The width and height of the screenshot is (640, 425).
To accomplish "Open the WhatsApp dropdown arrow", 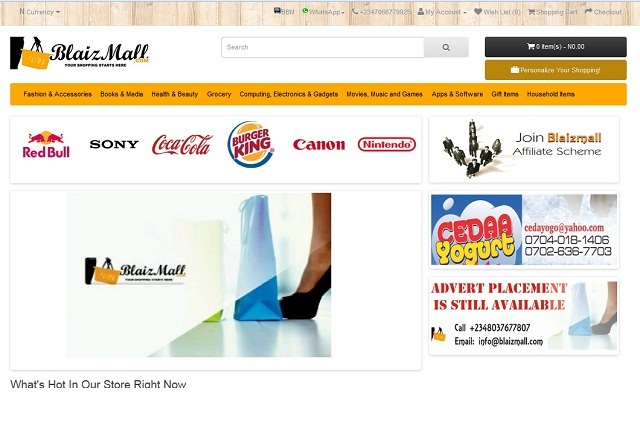I will 343,13.
